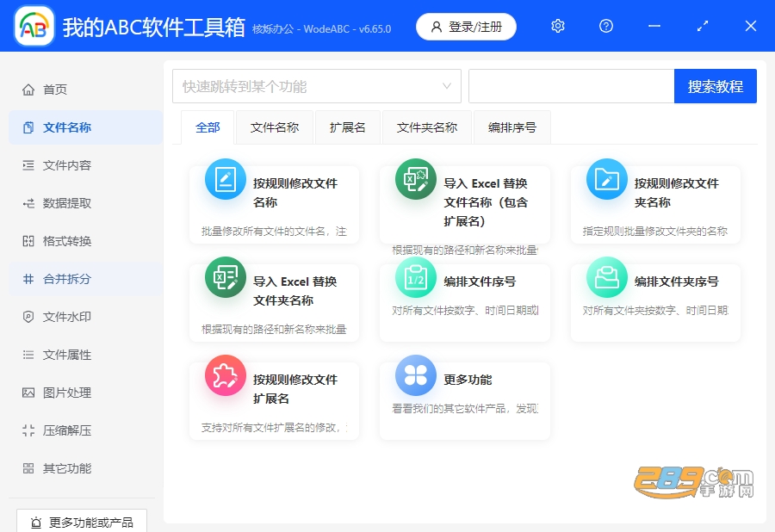Click the 其它功能 grid icon

click(28, 468)
